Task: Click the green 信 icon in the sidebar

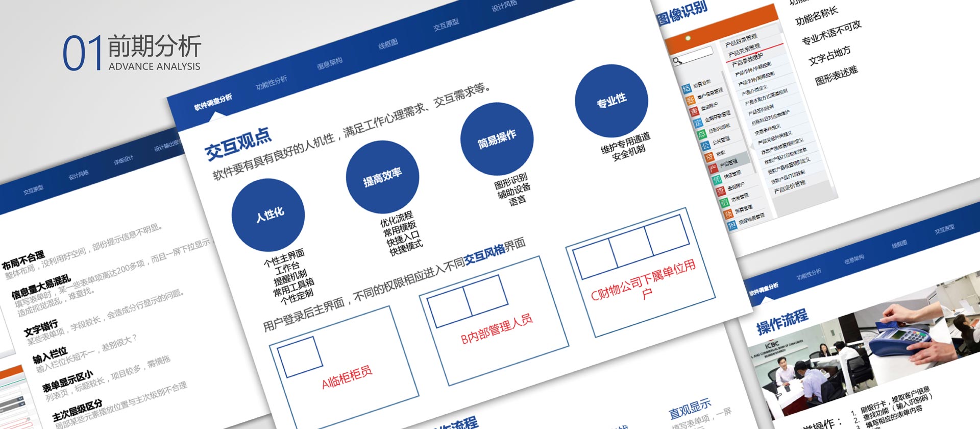Action: [x=724, y=202]
